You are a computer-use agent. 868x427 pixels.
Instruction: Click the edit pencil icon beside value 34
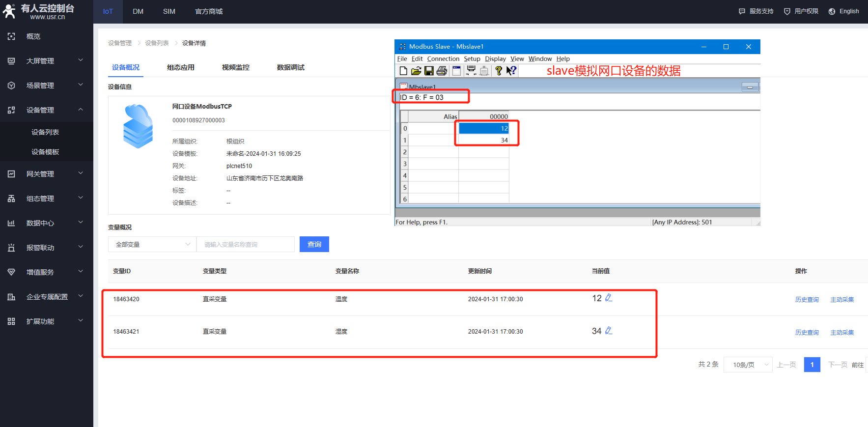[609, 331]
